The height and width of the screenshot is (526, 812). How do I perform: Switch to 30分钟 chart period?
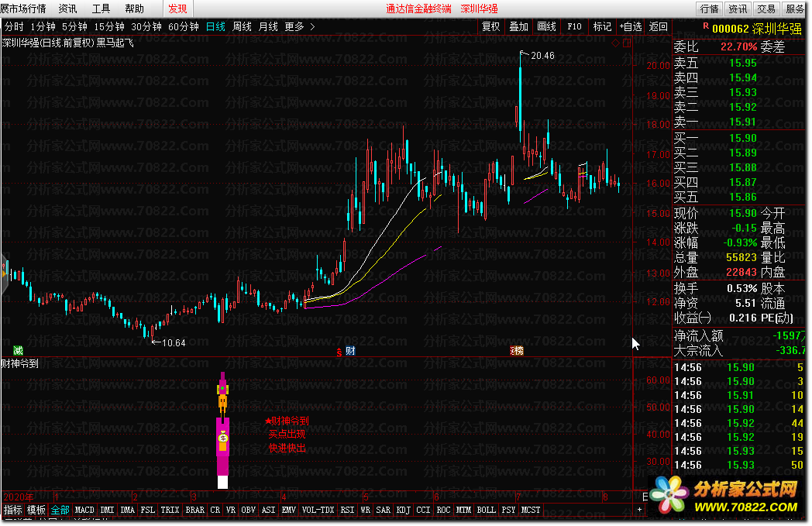(x=146, y=26)
